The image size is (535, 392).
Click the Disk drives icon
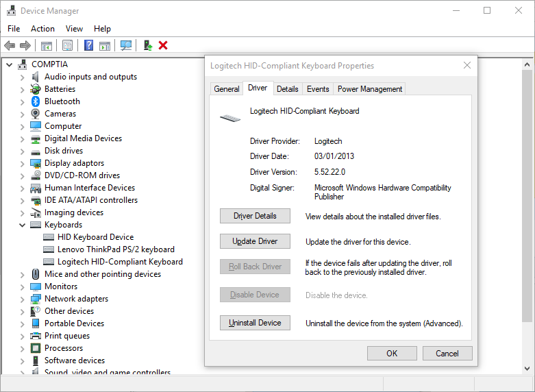[36, 151]
